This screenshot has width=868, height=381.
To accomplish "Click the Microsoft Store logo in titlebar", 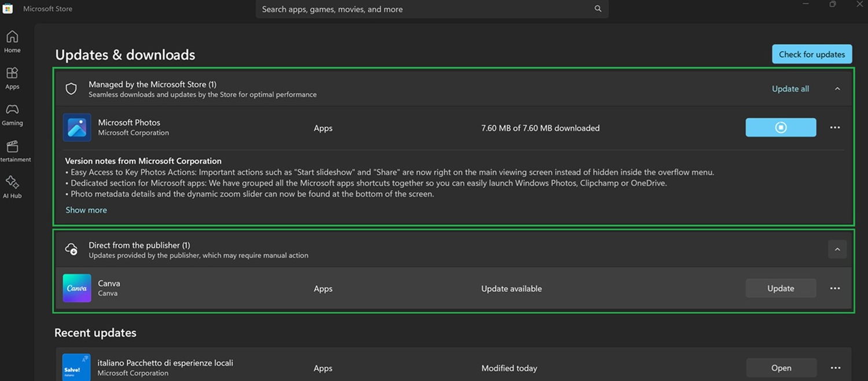I will (x=8, y=8).
